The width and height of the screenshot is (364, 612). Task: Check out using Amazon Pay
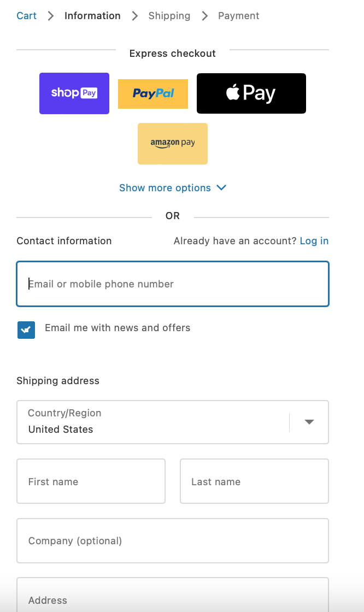(173, 144)
